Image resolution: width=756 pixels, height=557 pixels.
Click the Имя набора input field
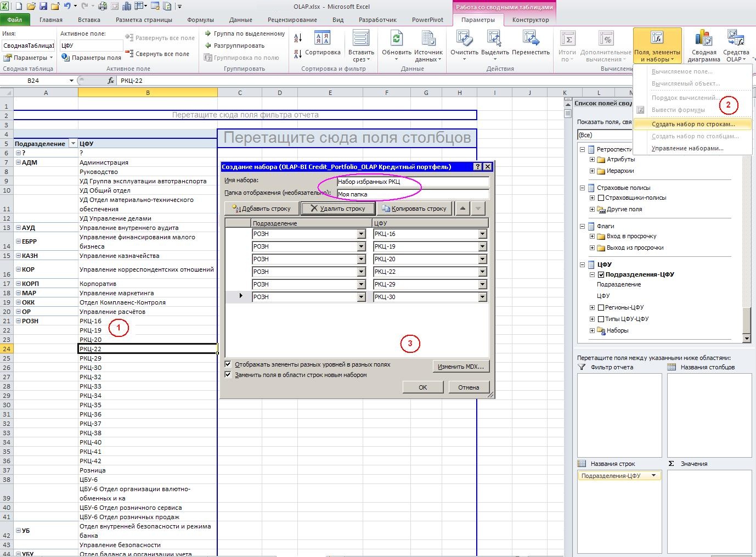pos(412,182)
